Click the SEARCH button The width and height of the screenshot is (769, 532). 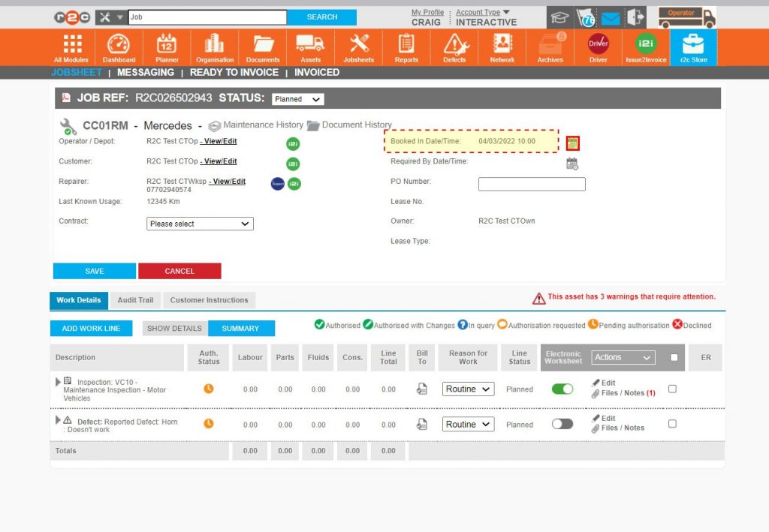321,17
